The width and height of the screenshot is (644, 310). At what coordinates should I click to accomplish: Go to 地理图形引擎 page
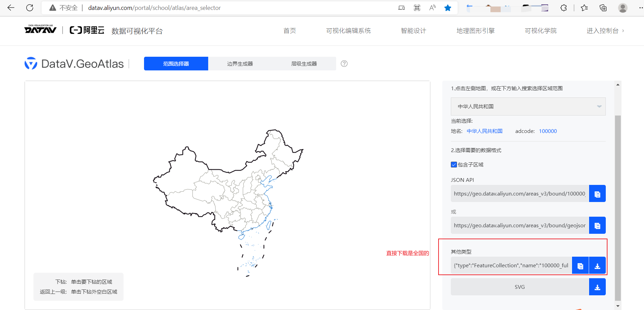pyautogui.click(x=475, y=31)
